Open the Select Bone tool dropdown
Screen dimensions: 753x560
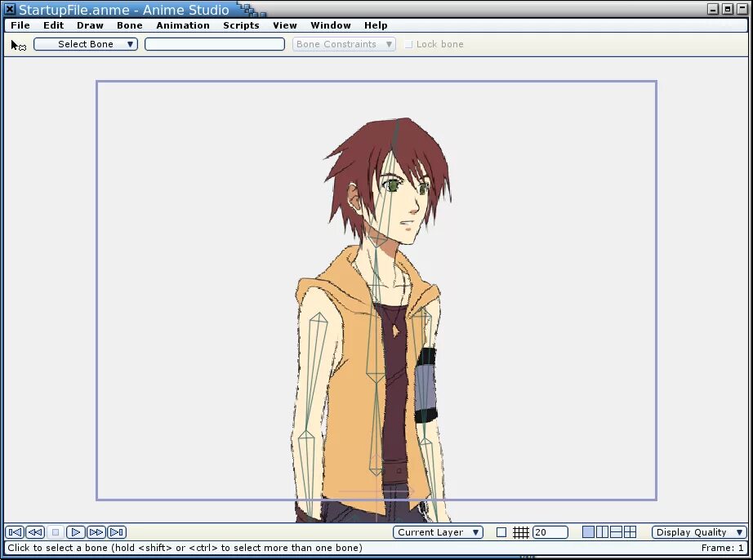pyautogui.click(x=86, y=44)
